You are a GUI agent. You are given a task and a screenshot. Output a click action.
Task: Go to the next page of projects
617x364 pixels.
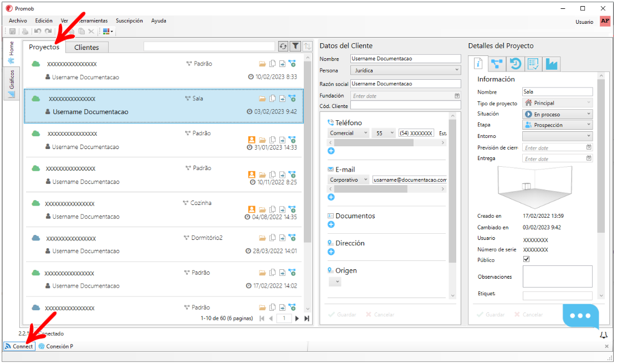pos(297,319)
